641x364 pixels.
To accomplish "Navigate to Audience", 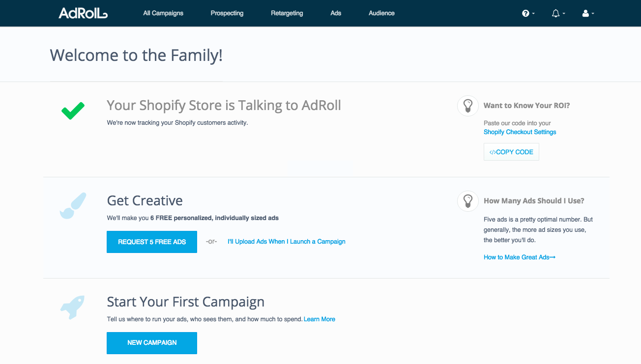I will [x=381, y=13].
